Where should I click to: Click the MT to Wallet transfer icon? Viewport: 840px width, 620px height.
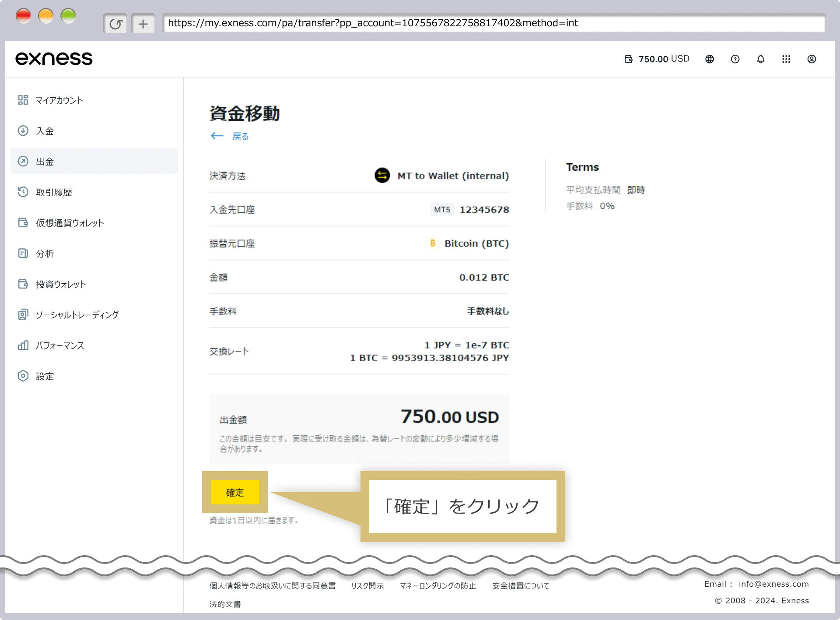tap(382, 176)
